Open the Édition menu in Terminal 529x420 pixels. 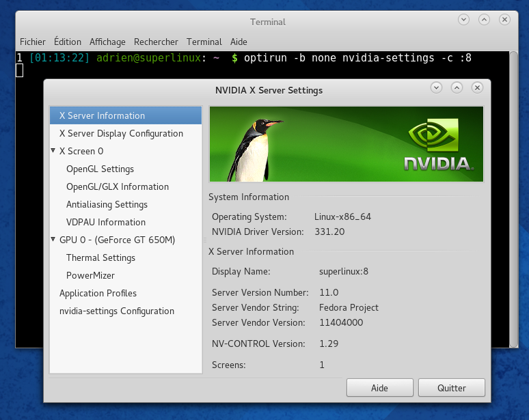(68, 42)
